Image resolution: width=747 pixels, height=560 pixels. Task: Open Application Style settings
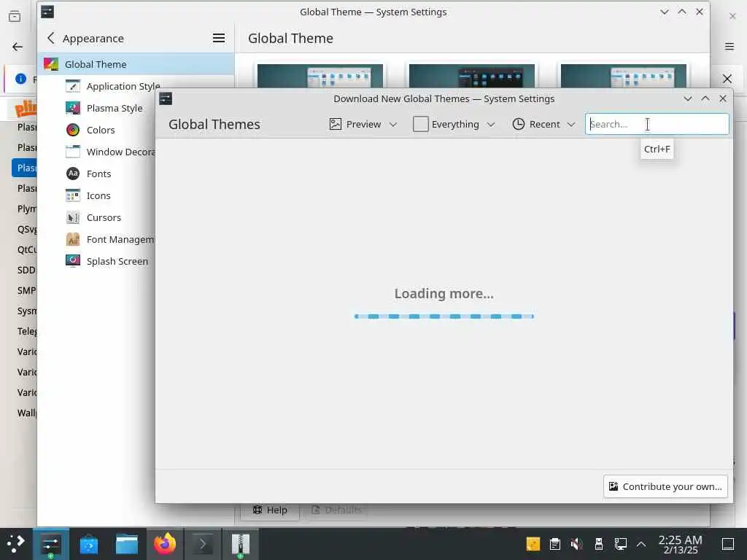coord(123,86)
